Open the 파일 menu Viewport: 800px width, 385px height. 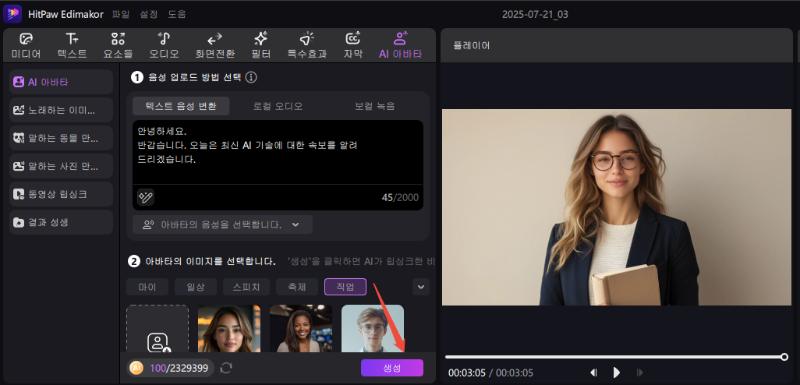tap(120, 14)
